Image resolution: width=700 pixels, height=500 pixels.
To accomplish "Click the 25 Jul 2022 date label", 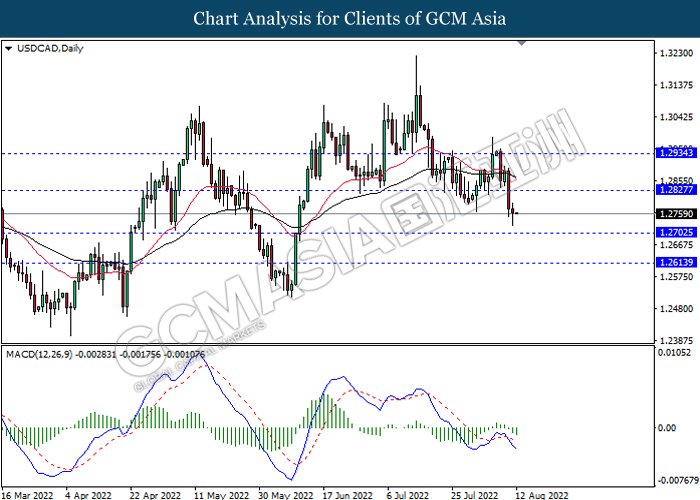I will [474, 495].
